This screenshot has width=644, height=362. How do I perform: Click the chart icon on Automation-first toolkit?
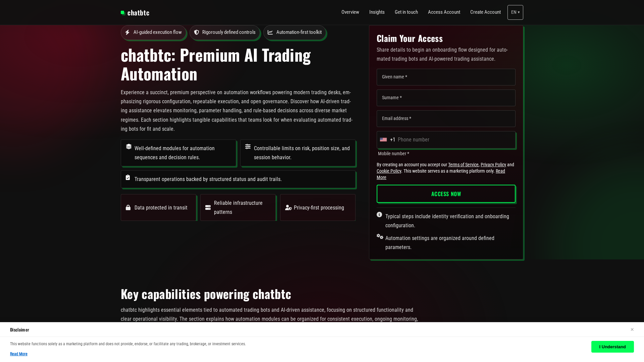[x=270, y=33]
